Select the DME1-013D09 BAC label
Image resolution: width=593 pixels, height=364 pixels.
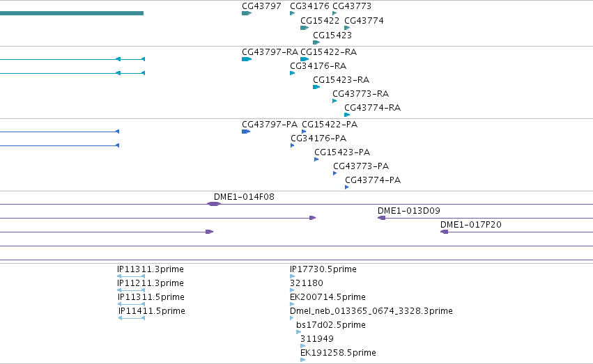coord(409,211)
